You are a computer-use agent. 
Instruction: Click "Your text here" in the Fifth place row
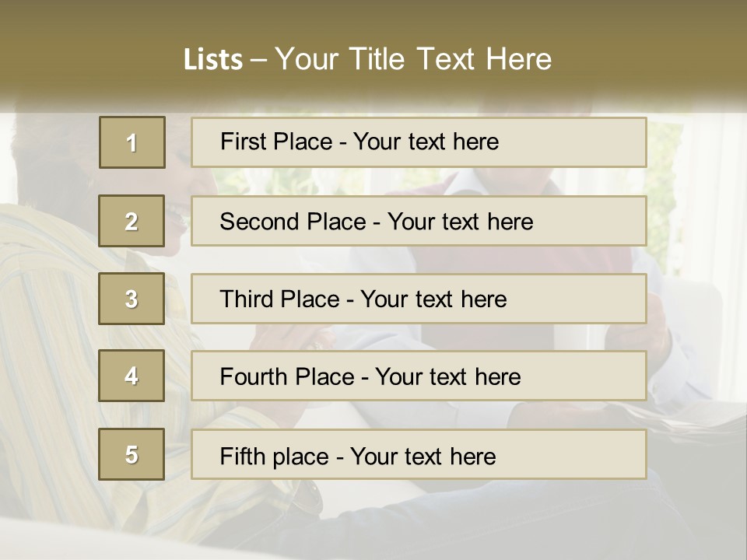point(423,456)
